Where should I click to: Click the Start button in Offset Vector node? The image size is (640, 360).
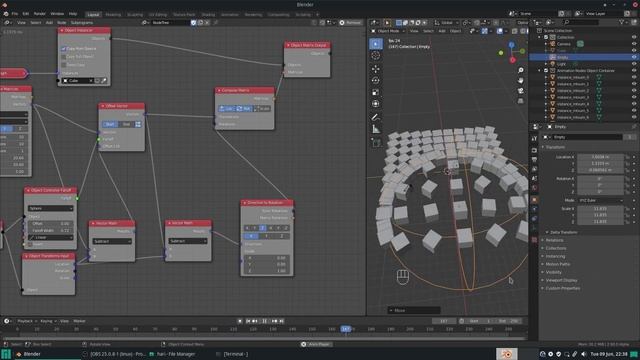pos(109,124)
